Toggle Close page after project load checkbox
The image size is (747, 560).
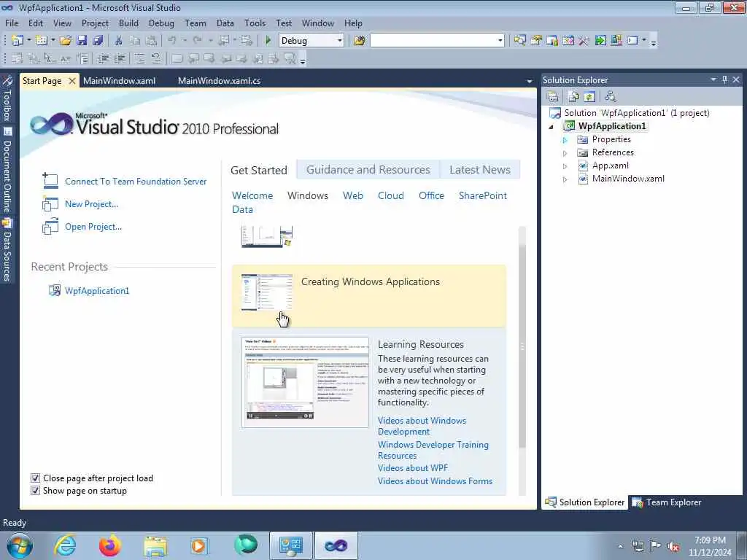click(x=35, y=478)
